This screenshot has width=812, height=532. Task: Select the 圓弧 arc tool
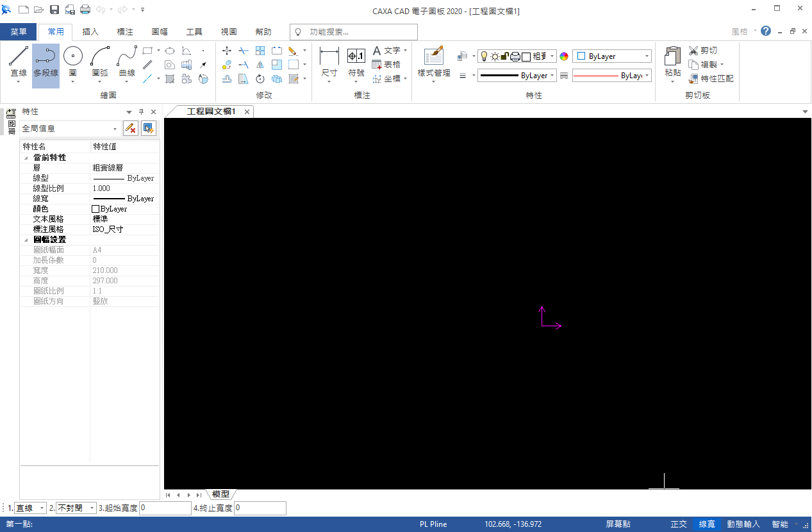100,65
